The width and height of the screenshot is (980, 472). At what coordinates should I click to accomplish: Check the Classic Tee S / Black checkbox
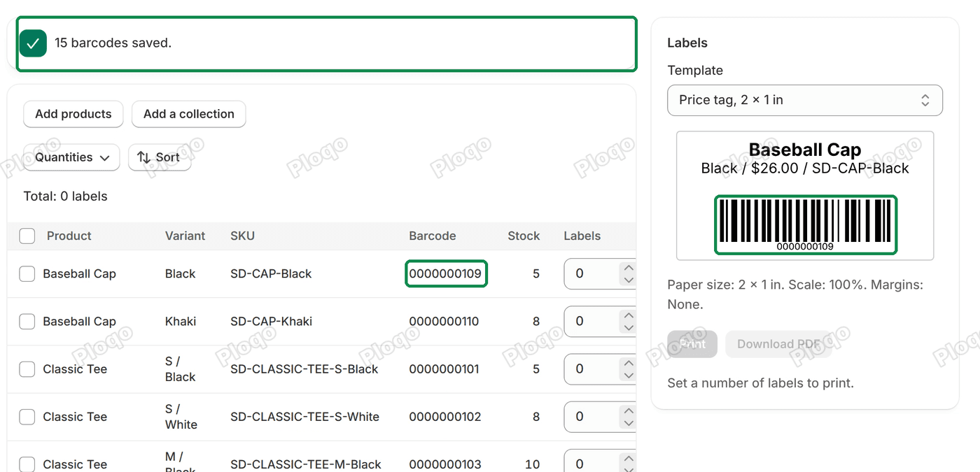[27, 369]
